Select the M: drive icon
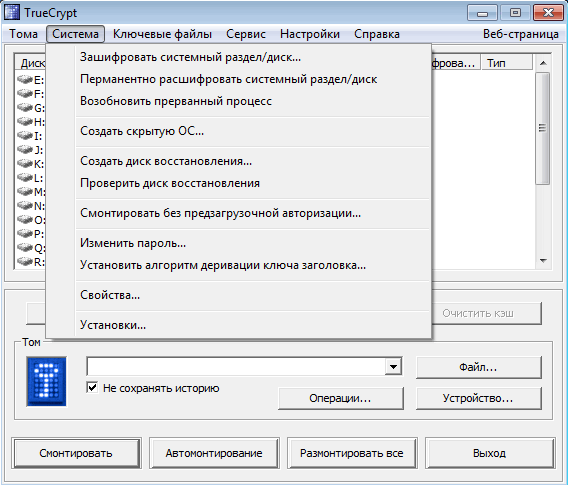568x485 pixels. [x=25, y=191]
